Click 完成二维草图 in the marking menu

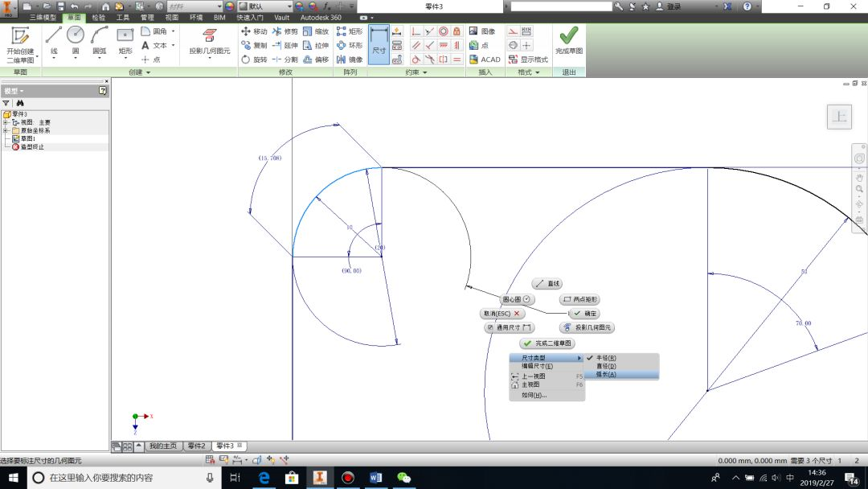(547, 343)
